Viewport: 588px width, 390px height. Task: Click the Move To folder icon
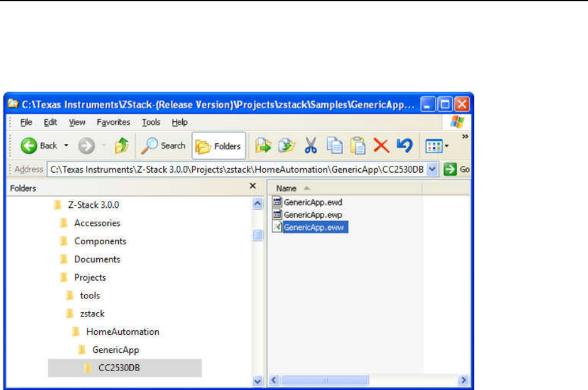click(263, 146)
